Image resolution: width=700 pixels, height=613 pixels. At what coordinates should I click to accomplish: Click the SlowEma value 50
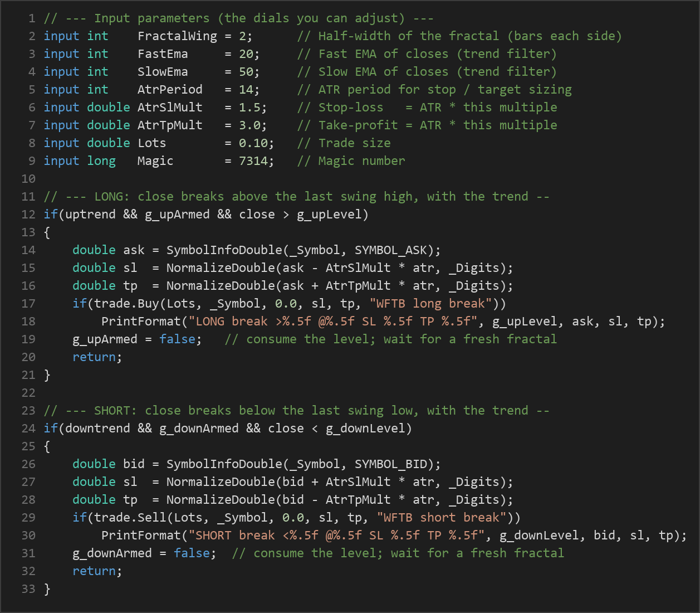pyautogui.click(x=246, y=72)
